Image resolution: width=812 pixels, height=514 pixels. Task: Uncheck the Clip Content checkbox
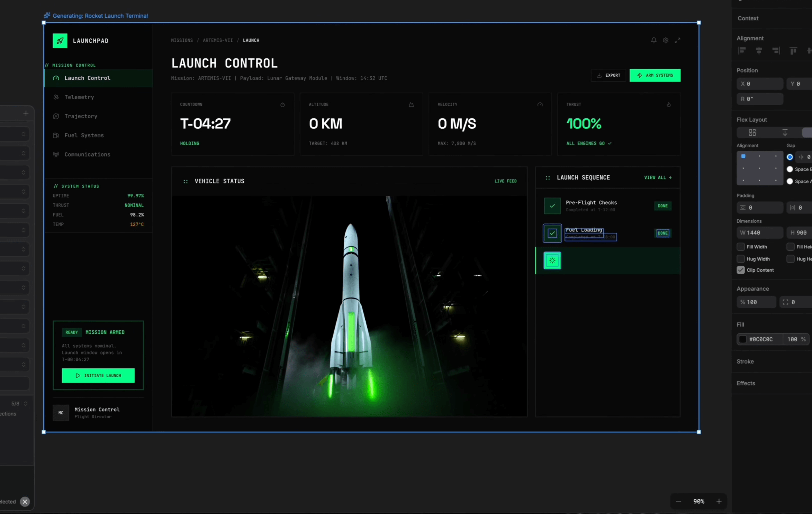(740, 270)
